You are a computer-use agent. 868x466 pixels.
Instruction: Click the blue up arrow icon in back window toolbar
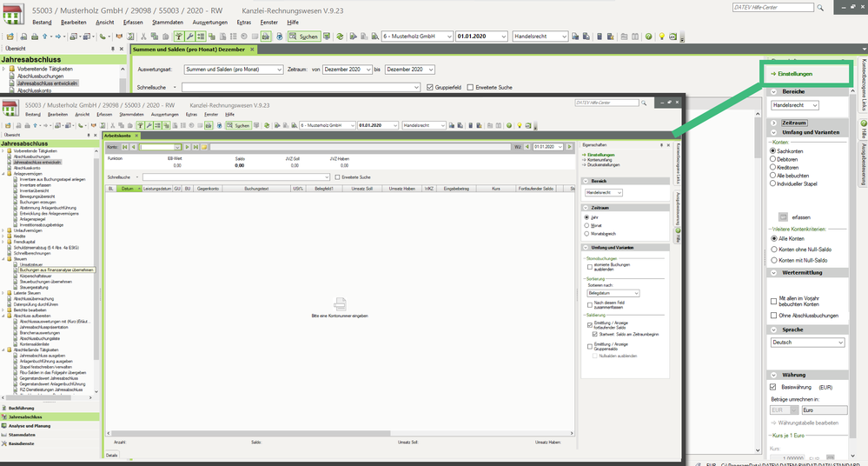tap(45, 37)
